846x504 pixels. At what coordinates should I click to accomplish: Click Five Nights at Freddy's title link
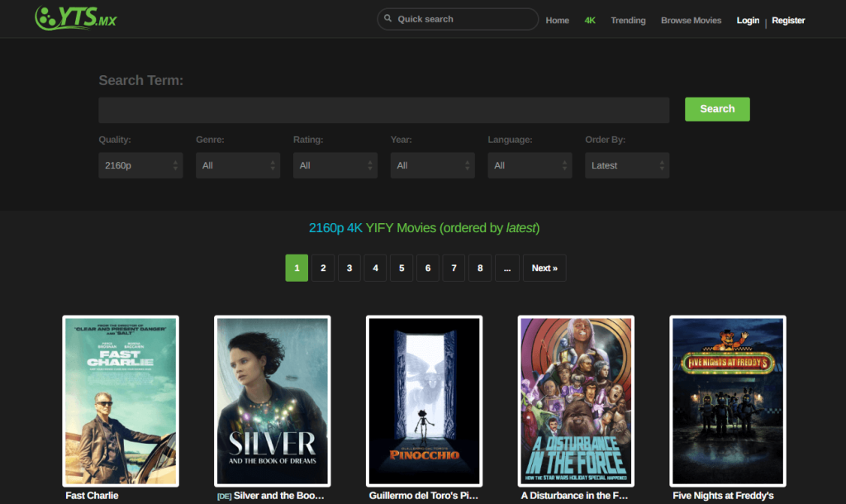(723, 496)
